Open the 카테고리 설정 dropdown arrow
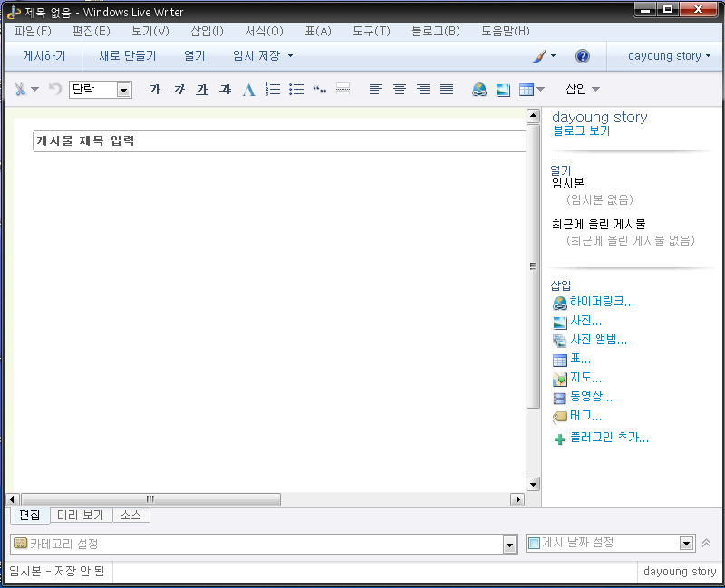The width and height of the screenshot is (725, 588). click(509, 545)
